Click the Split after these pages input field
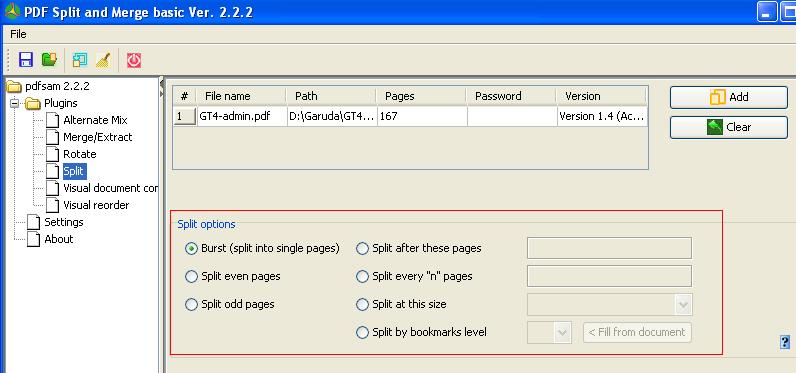The height and width of the screenshot is (373, 796). [609, 248]
